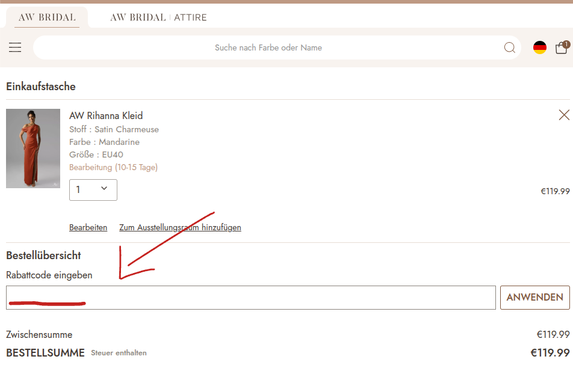The width and height of the screenshot is (573, 392).
Task: Click the magnifier search icon
Action: (509, 47)
